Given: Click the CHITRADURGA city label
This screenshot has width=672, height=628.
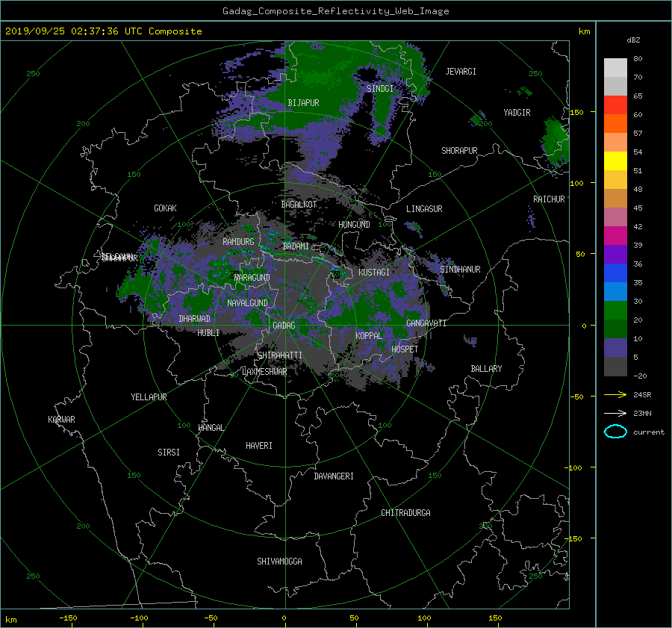Looking at the screenshot, I should [406, 513].
